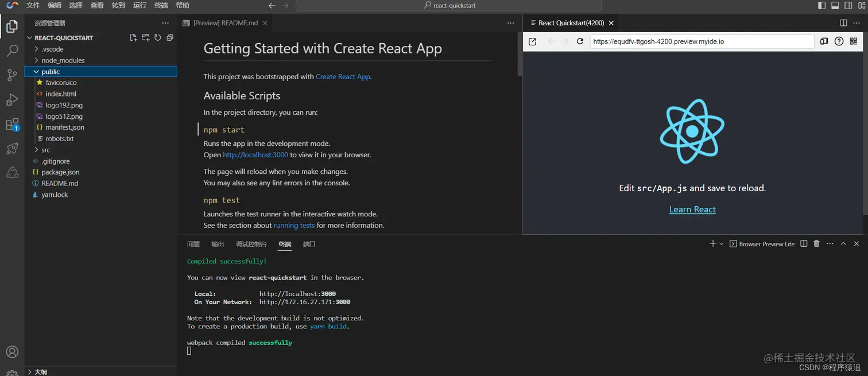This screenshot has height=376, width=868.
Task: Open the Run and Debug view
Action: 12,100
